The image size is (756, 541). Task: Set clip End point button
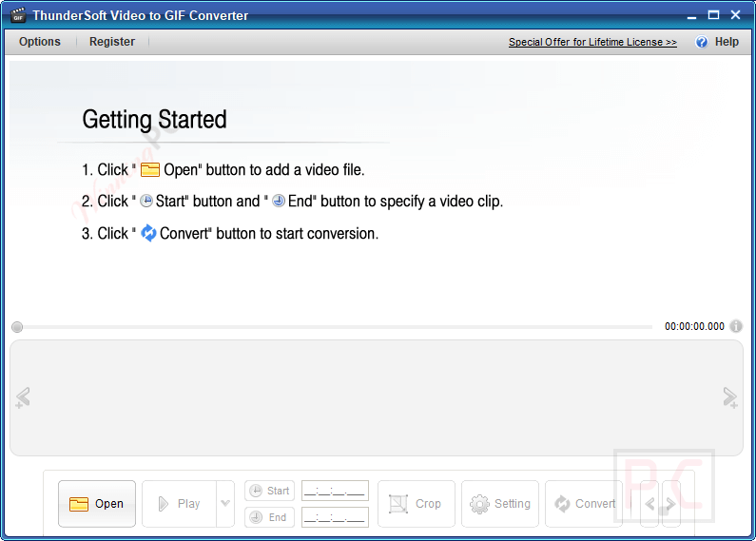pos(269,517)
